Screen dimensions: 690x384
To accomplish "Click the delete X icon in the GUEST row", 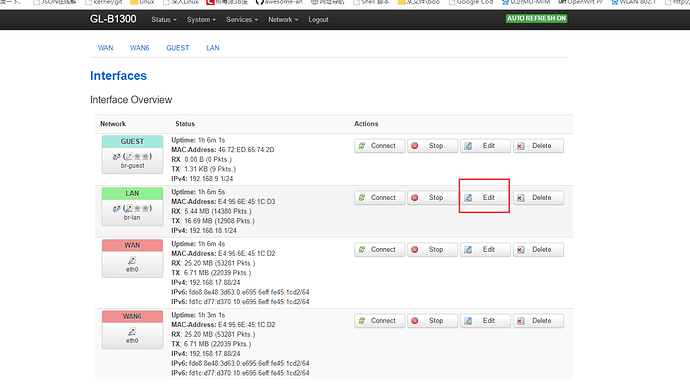I will pyautogui.click(x=521, y=146).
